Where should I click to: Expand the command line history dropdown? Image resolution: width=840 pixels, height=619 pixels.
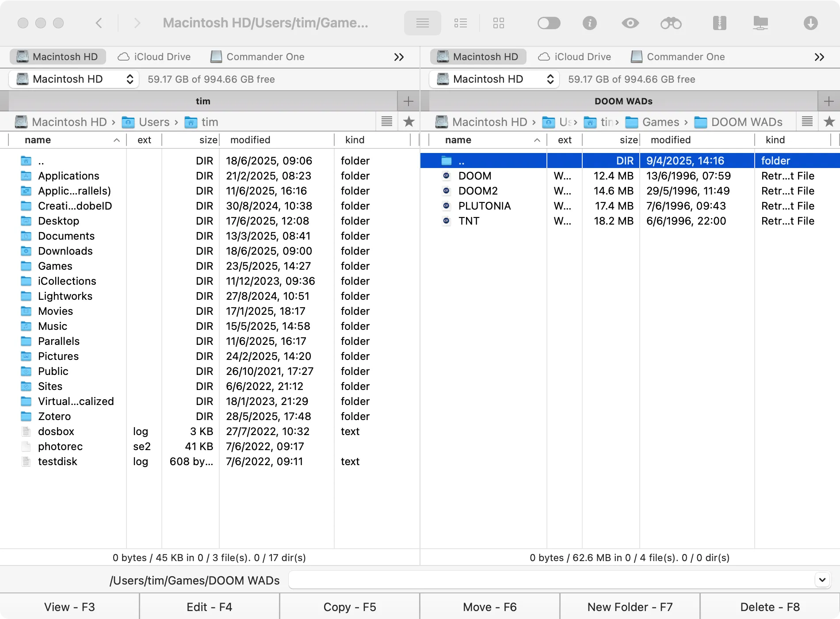click(x=821, y=579)
